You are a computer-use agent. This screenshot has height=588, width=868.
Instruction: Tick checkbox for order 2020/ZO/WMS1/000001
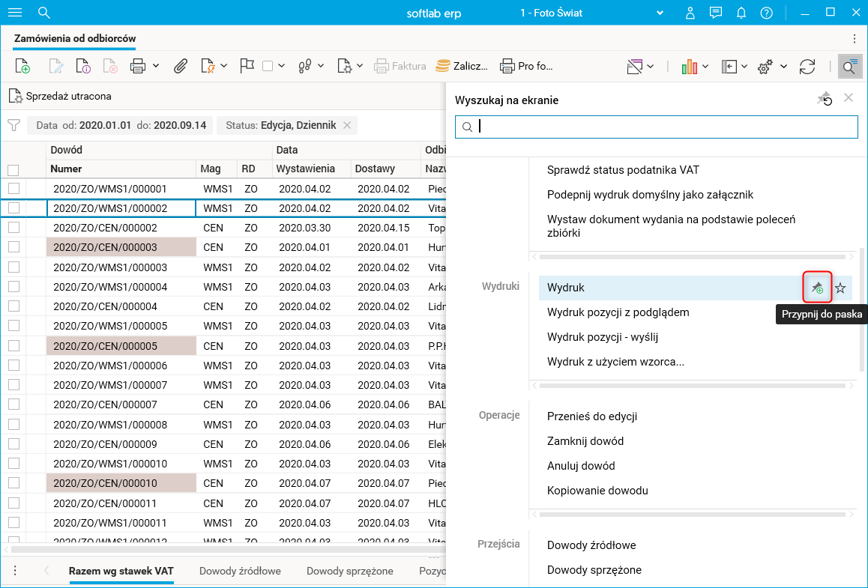pyautogui.click(x=13, y=189)
